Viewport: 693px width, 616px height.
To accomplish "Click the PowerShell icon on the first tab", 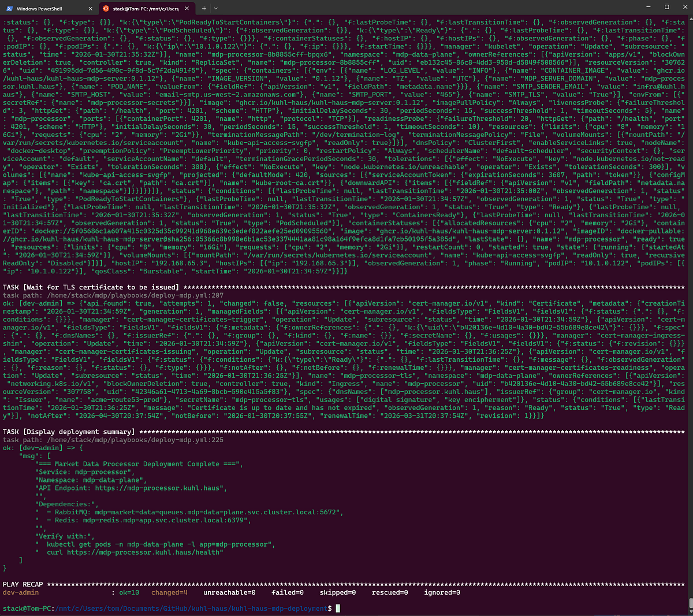I will [x=10, y=9].
